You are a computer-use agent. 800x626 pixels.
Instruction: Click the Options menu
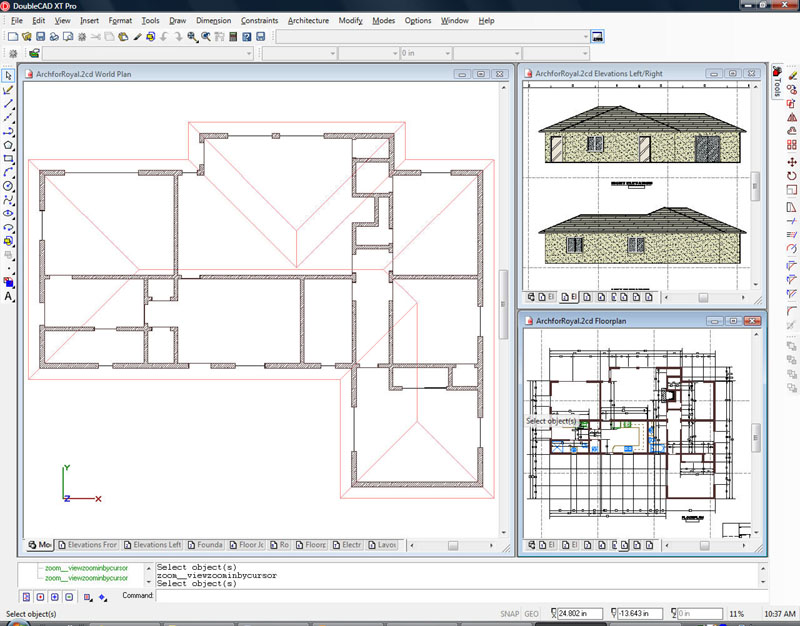click(418, 20)
